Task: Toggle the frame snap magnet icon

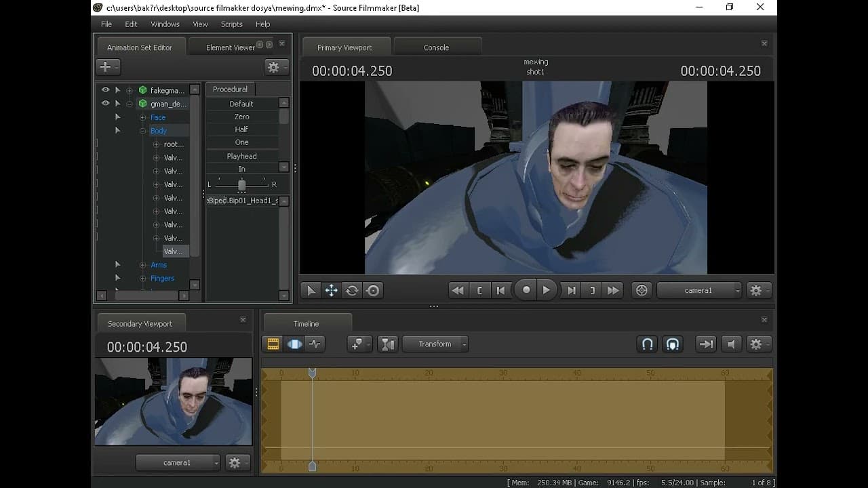Action: (x=672, y=344)
